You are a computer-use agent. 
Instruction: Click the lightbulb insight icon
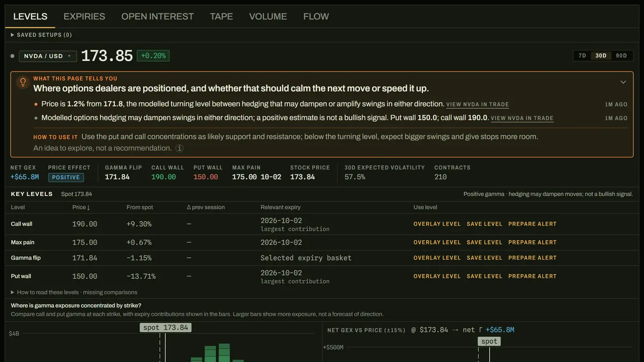tap(23, 82)
